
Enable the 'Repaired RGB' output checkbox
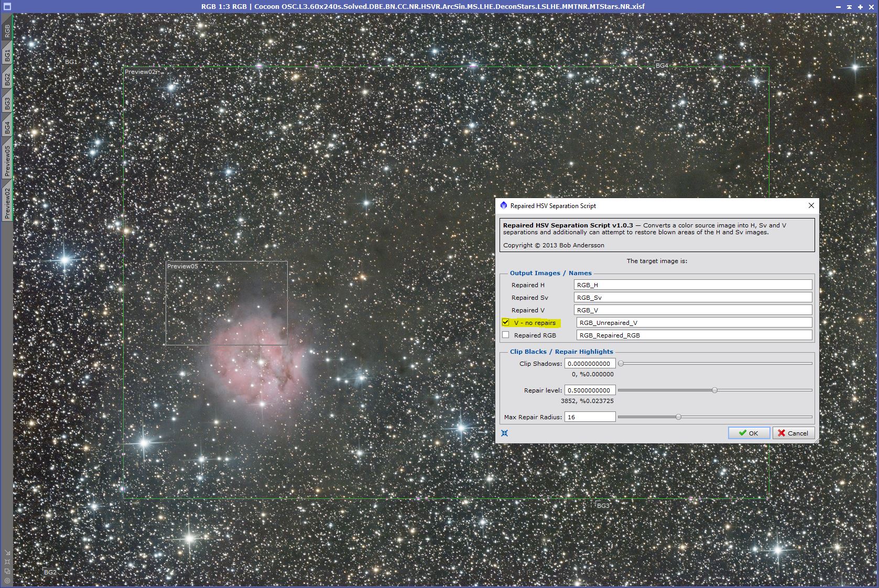coord(506,335)
